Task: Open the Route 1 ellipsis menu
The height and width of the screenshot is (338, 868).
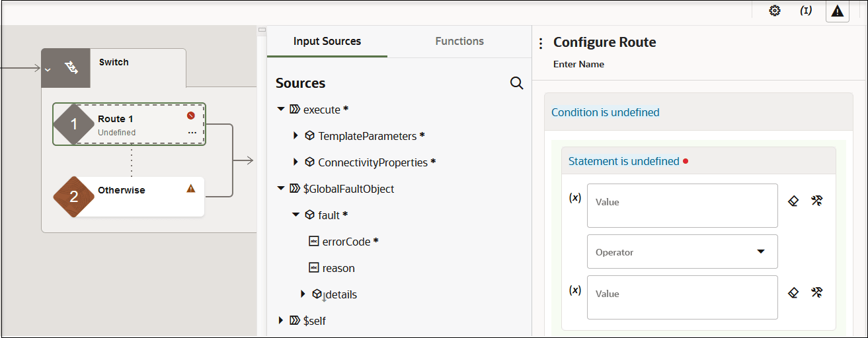Action: 192,133
